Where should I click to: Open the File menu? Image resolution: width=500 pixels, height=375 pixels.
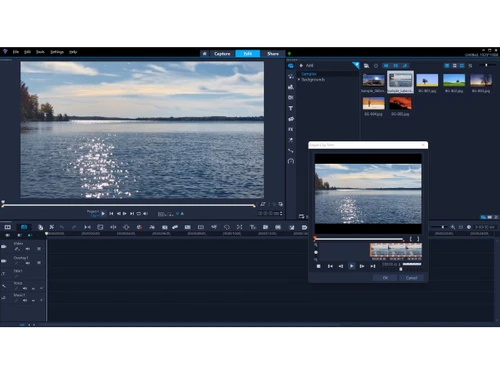coord(16,52)
